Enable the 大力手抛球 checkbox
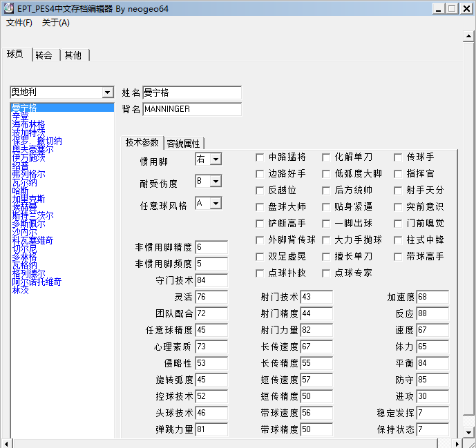Screen dimensions: 476x448 click(x=327, y=240)
